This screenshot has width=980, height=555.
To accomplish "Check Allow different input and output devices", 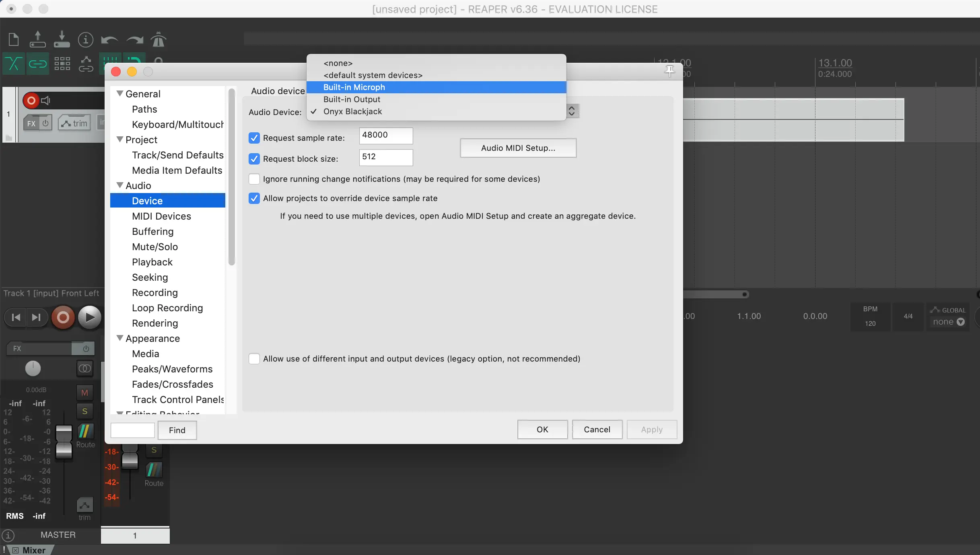I will click(x=254, y=359).
